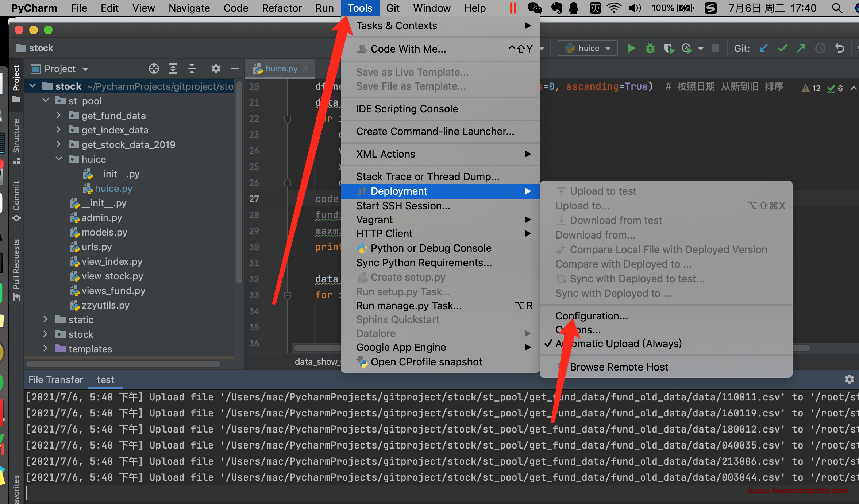Viewport: 859px width, 504px height.
Task: Click Project panel vertical scrollbar
Action: coord(239,182)
